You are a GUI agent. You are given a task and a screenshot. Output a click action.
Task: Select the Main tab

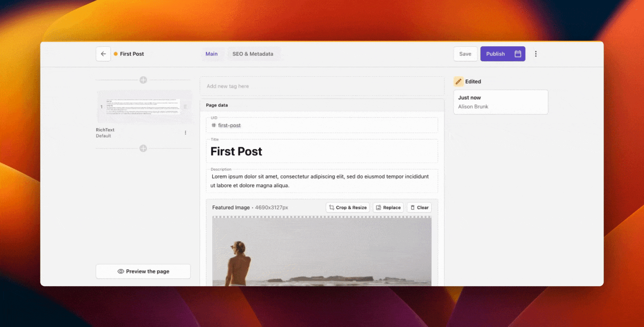point(211,54)
